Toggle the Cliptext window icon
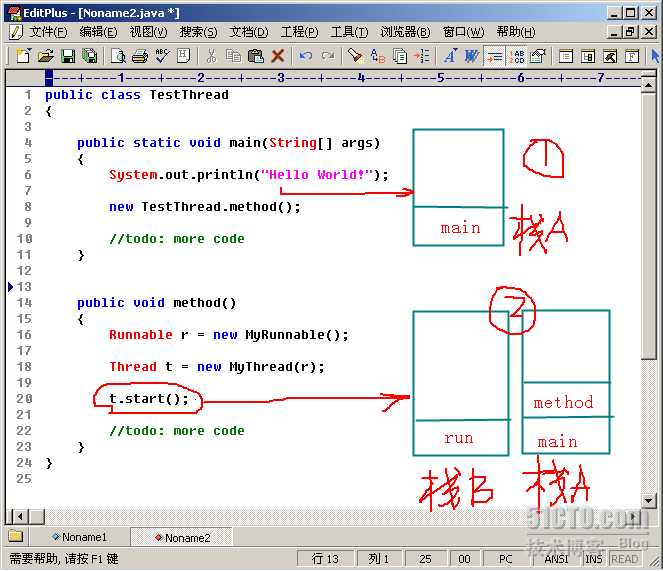The image size is (663, 571). pyautogui.click(x=588, y=56)
